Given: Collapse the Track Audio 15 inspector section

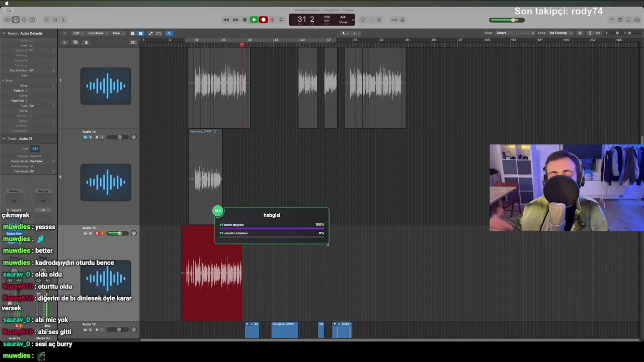Looking at the screenshot, I should point(4,138).
